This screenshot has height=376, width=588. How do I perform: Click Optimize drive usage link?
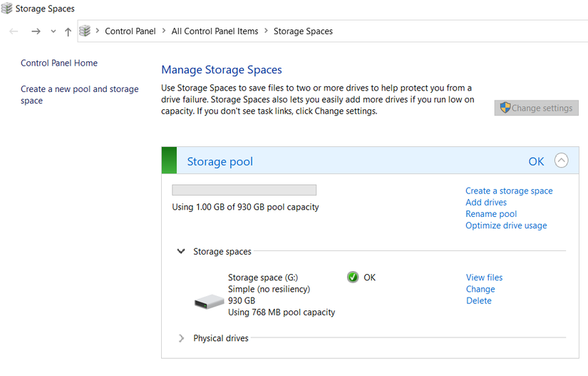point(506,226)
